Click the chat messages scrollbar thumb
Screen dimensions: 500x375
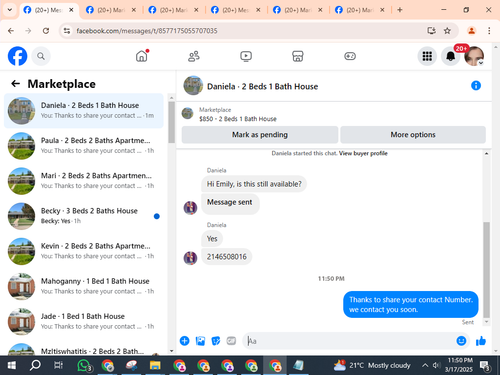coord(486,269)
